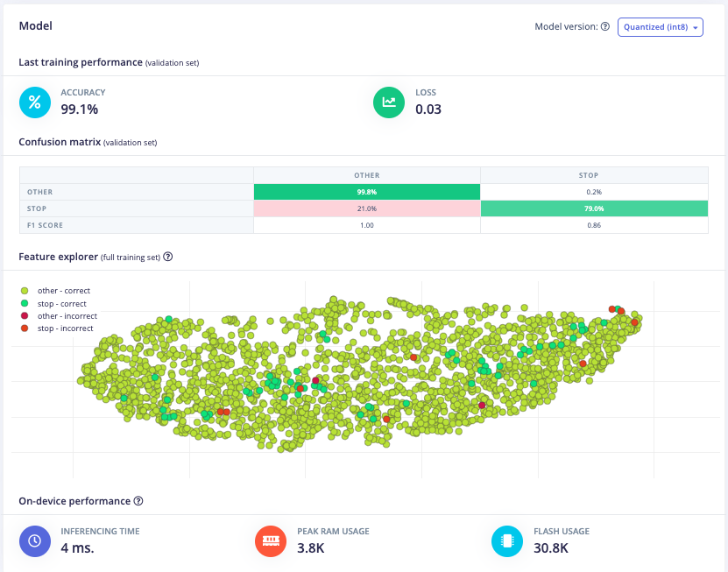Viewport: 728px width, 572px height.
Task: Click the blue percent Accuracy icon
Action: point(34,102)
